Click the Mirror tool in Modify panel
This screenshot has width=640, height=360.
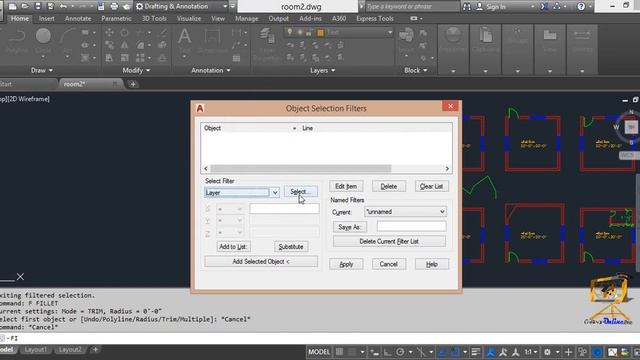pos(124,45)
